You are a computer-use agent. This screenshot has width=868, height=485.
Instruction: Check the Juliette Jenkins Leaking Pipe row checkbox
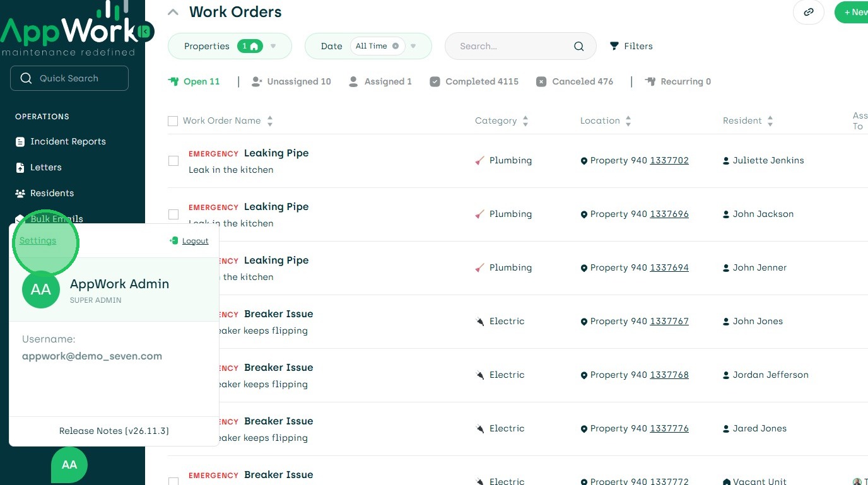coord(173,161)
